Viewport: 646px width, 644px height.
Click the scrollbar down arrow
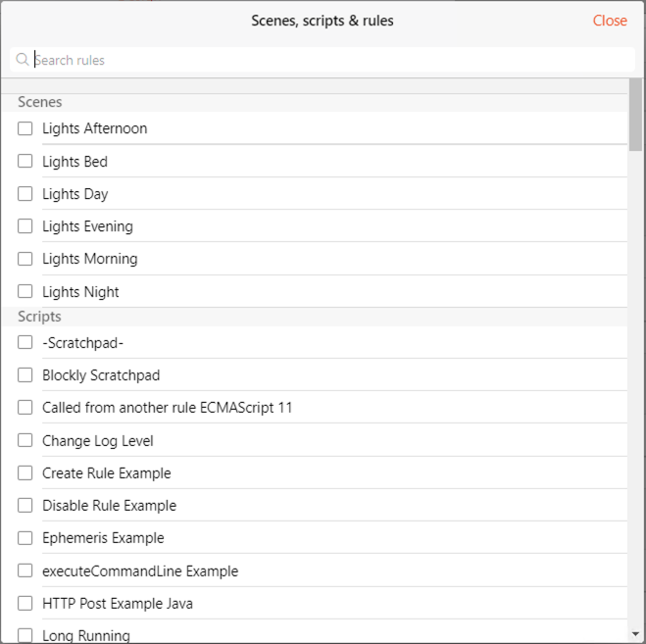(635, 634)
